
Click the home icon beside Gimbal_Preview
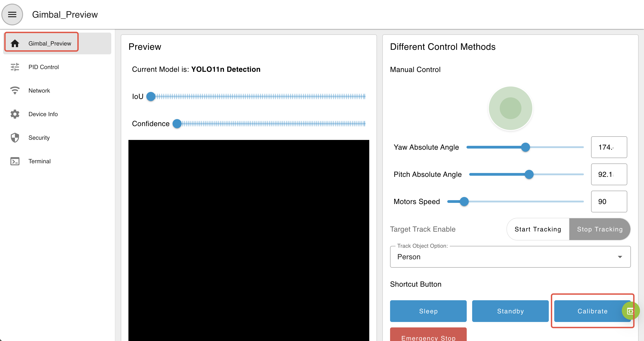(15, 43)
